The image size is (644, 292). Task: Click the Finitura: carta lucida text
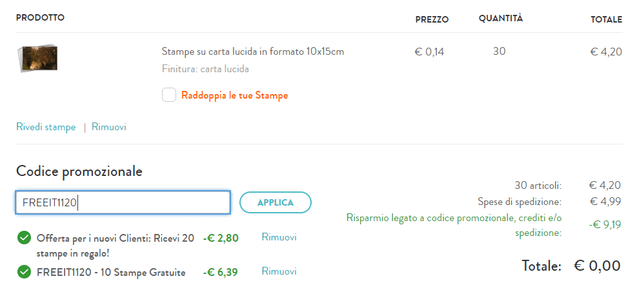205,69
